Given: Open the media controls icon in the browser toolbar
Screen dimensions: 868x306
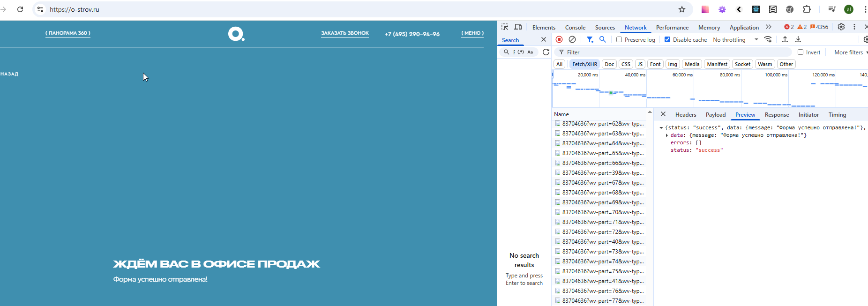Looking at the screenshot, I should (831, 9).
